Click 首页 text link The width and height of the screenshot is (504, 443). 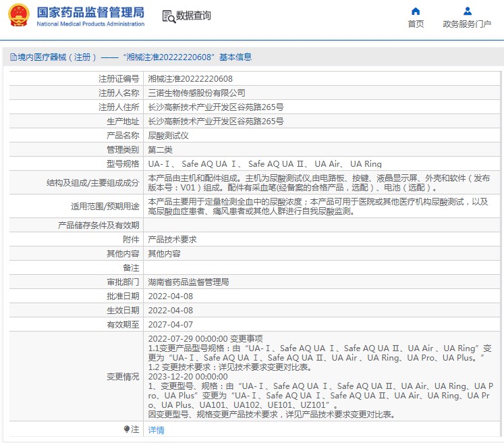point(416,24)
